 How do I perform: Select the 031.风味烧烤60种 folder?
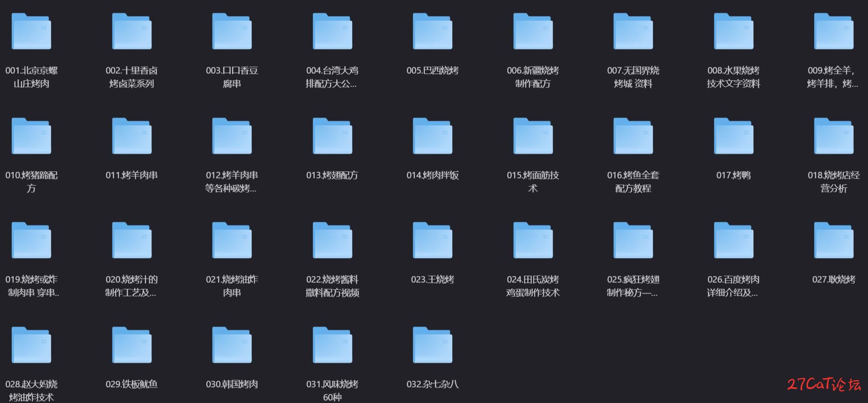click(x=332, y=345)
